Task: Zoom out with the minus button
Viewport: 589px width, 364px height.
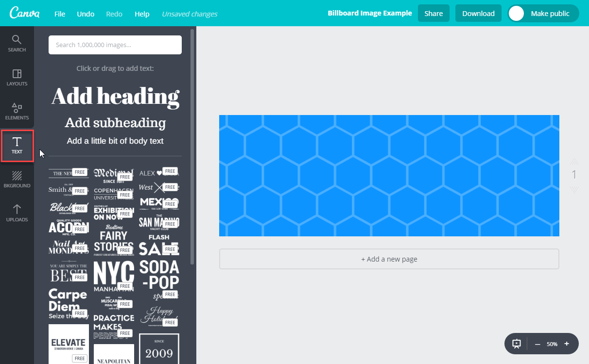Action: point(537,344)
